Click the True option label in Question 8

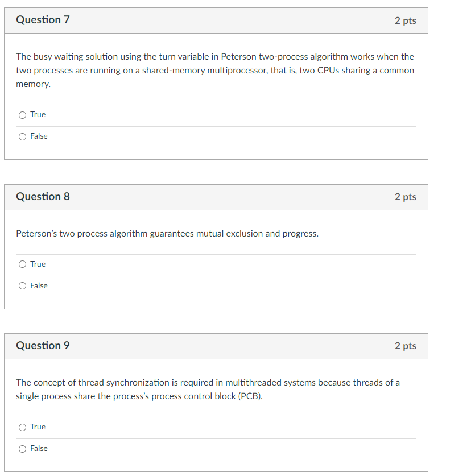pos(38,264)
